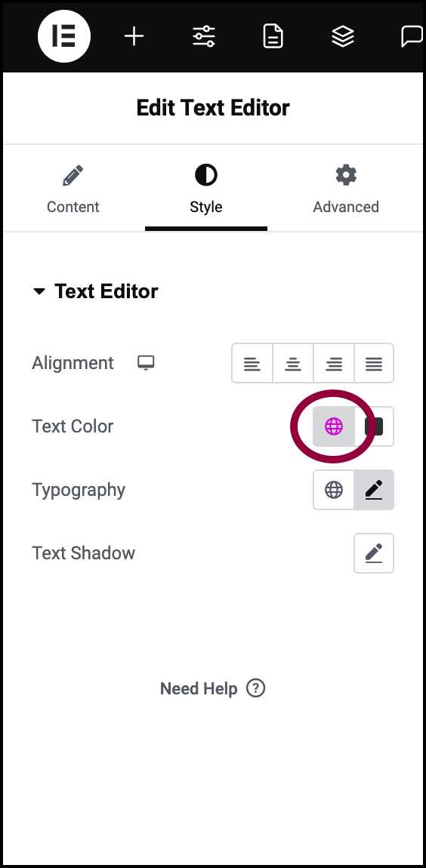Select left text alignment
The image size is (426, 868).
point(252,363)
